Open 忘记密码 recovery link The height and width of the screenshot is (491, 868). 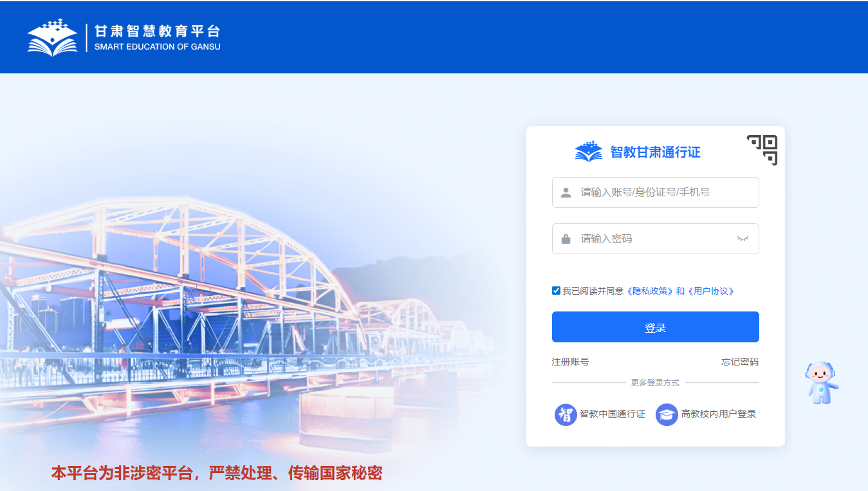click(x=740, y=362)
